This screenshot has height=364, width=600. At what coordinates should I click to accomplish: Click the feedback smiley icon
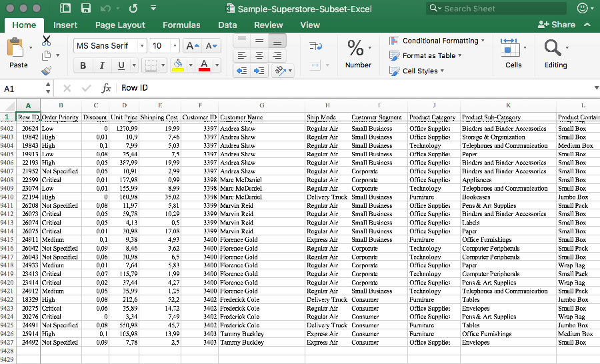583,8
